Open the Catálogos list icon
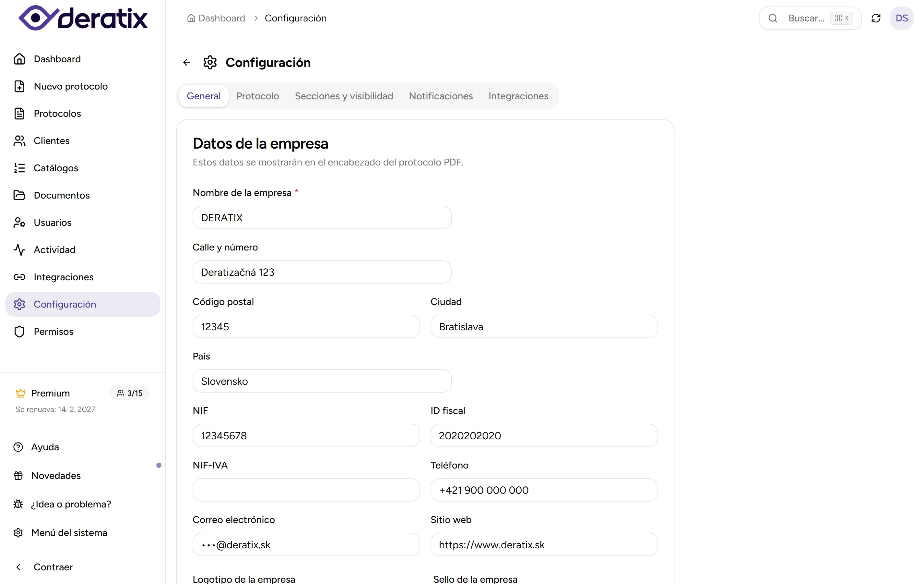Viewport: 924px width, 584px height. [19, 168]
